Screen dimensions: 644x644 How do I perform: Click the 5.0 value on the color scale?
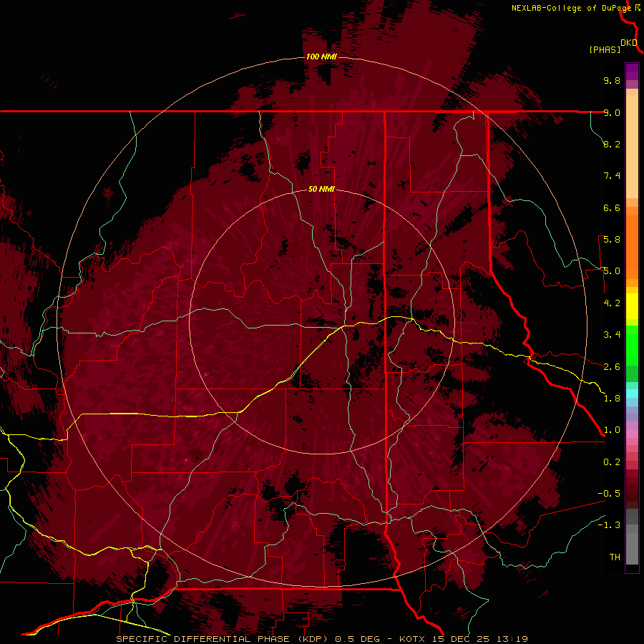pyautogui.click(x=612, y=271)
